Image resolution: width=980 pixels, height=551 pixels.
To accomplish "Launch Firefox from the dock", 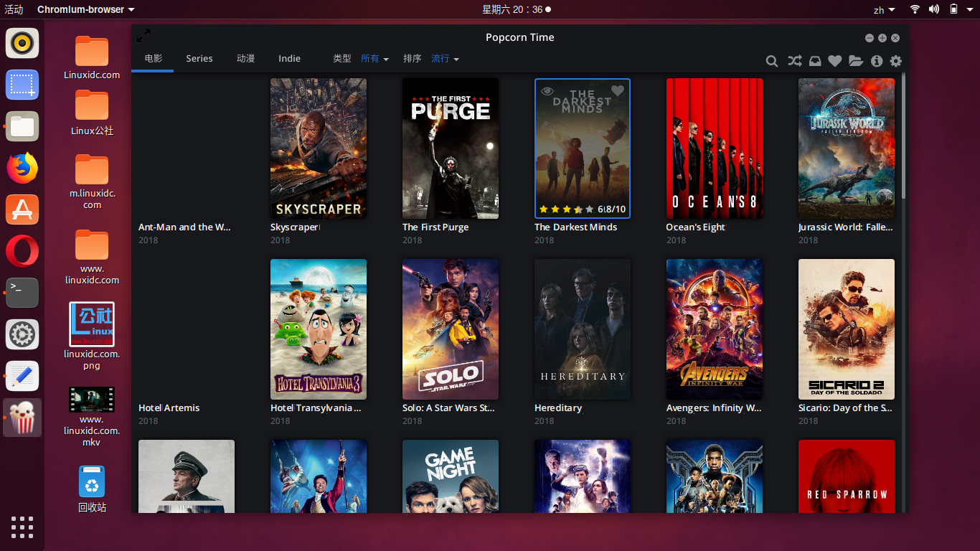I will (22, 168).
